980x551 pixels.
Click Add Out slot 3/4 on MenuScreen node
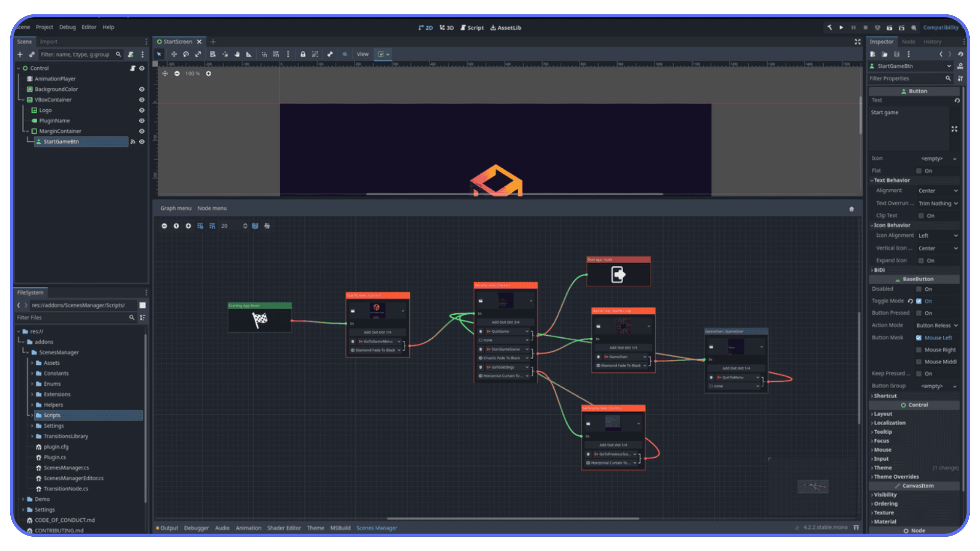pyautogui.click(x=505, y=321)
